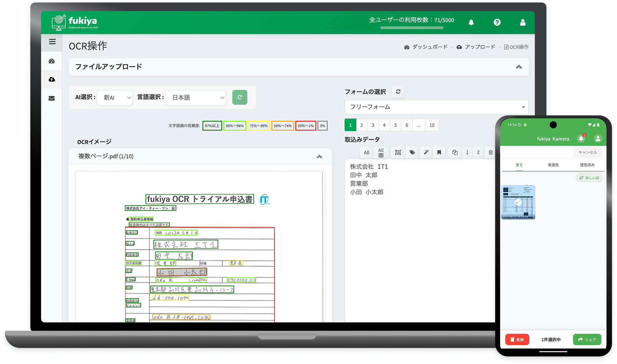
Task: Click the 75%〜89% confidence swatch
Action: click(x=259, y=126)
